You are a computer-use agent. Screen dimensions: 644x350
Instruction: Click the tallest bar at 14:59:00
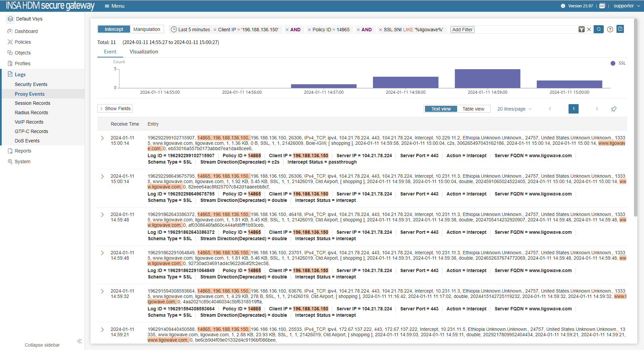click(x=487, y=79)
